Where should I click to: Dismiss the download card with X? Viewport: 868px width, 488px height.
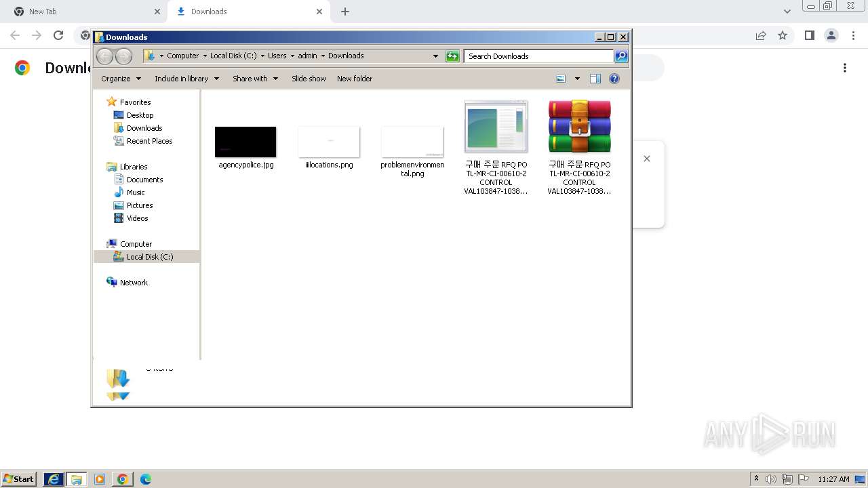pyautogui.click(x=647, y=159)
